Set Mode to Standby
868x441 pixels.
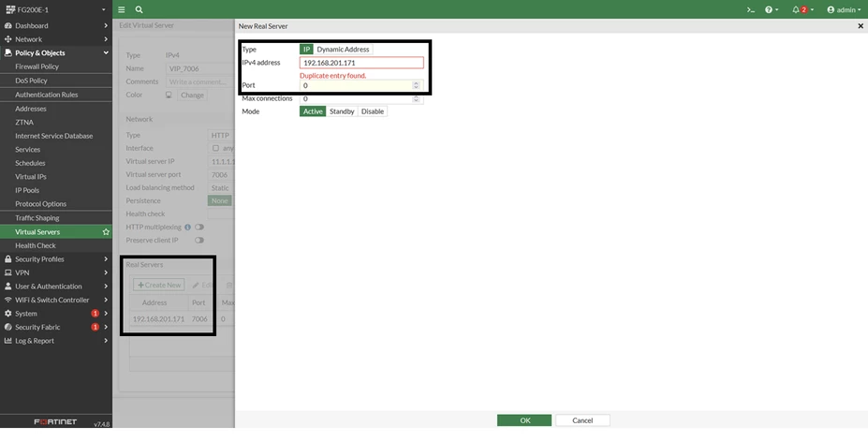tap(342, 111)
